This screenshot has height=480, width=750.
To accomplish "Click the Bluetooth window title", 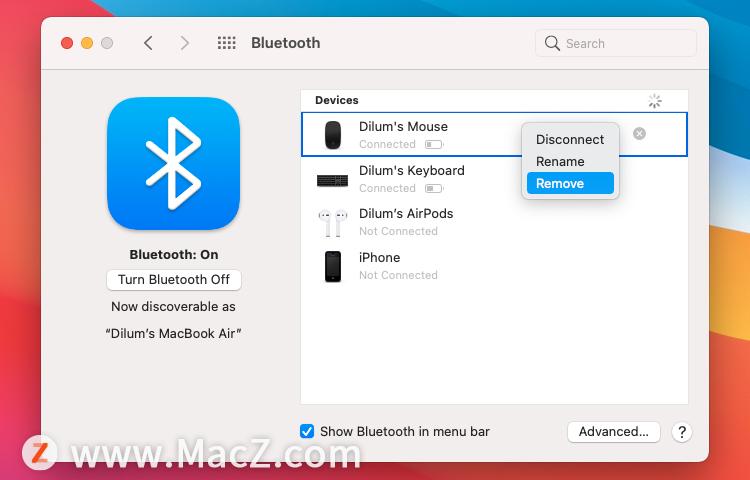I will 286,43.
